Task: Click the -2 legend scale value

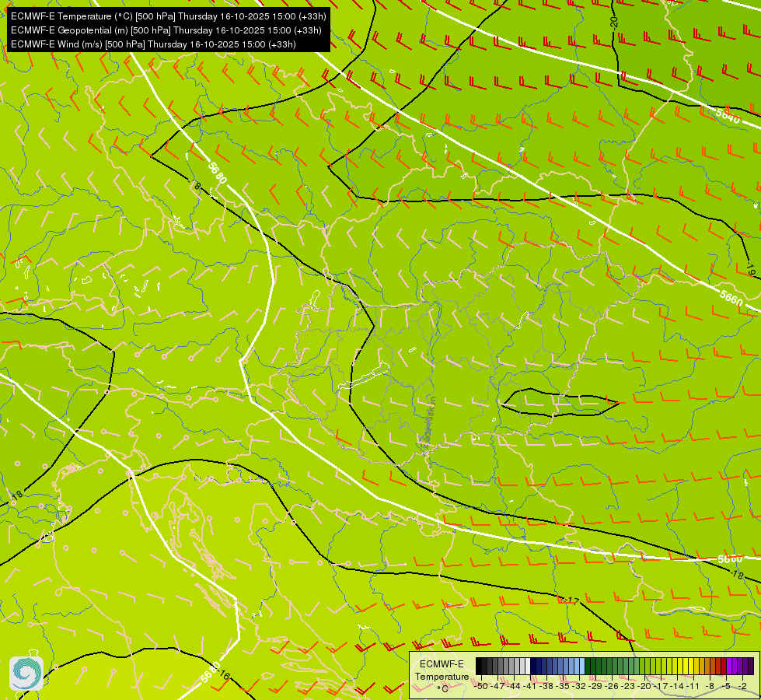Action: (x=742, y=687)
